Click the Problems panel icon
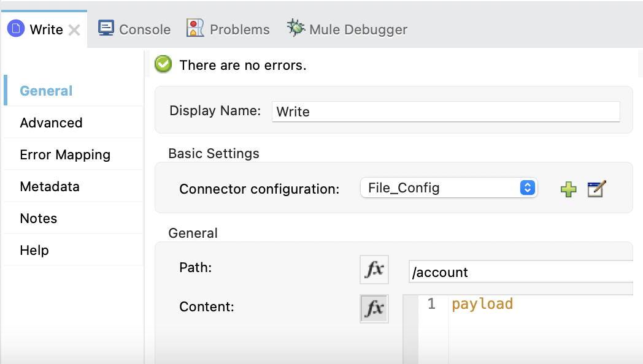 (x=194, y=28)
